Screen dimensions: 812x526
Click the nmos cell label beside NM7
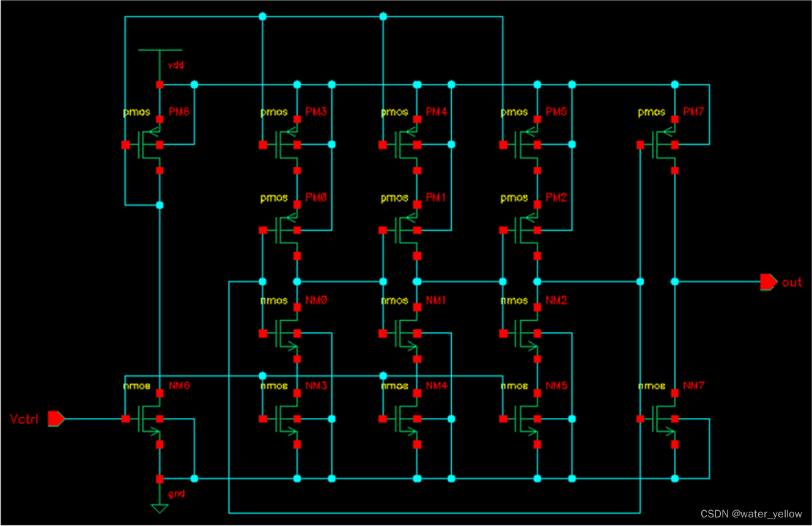(x=651, y=386)
